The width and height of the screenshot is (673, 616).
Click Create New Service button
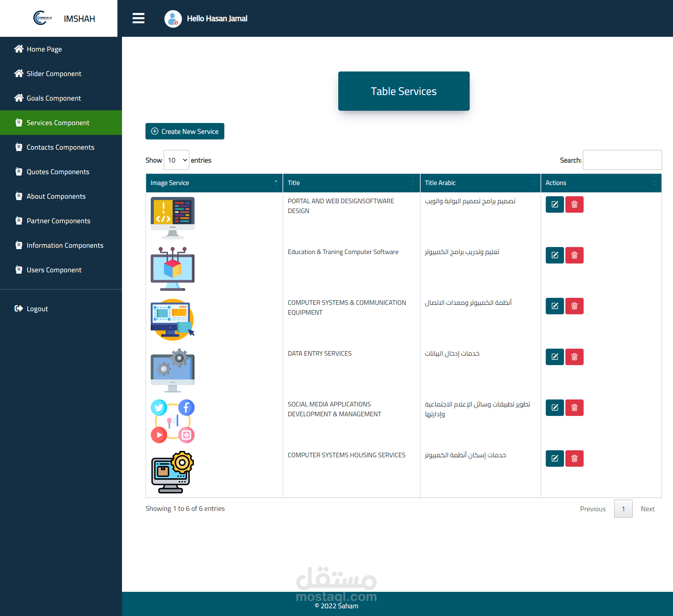[185, 131]
